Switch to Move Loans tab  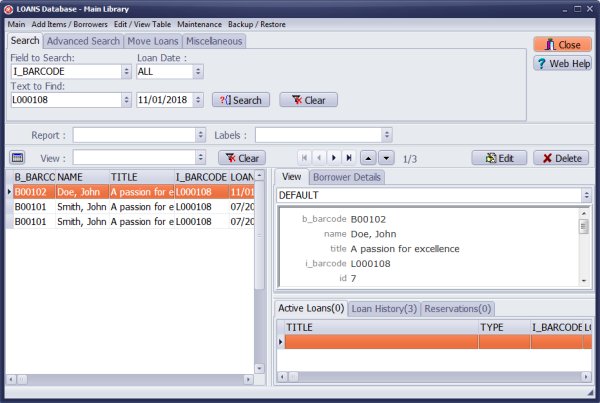(153, 41)
